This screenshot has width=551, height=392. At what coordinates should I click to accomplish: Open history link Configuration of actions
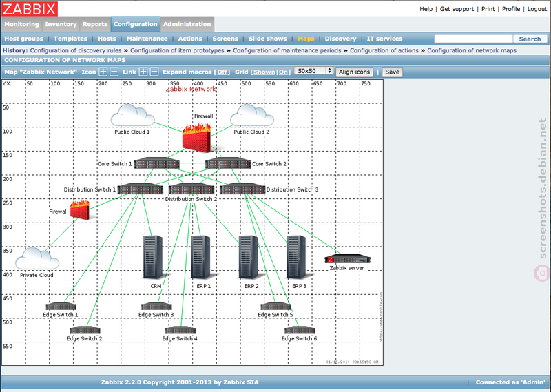(384, 50)
